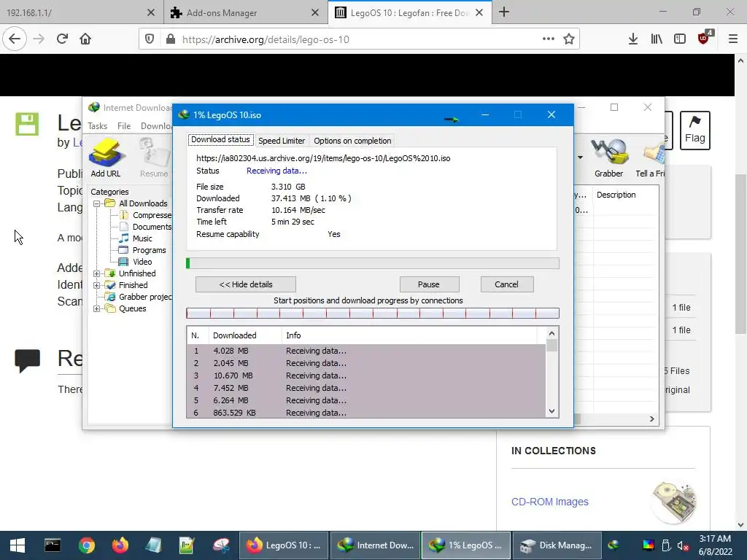Click the muted speaker volume tray icon
The height and width of the screenshot is (560, 747).
683,545
